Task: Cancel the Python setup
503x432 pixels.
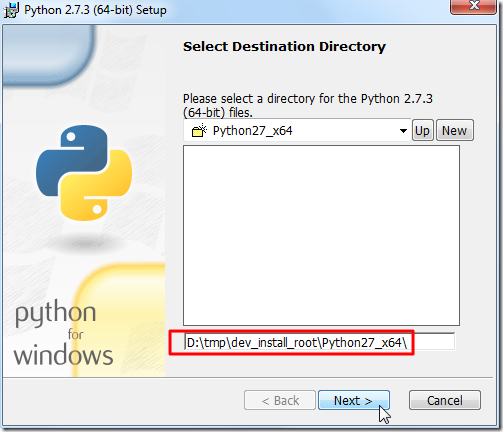Action: click(445, 400)
